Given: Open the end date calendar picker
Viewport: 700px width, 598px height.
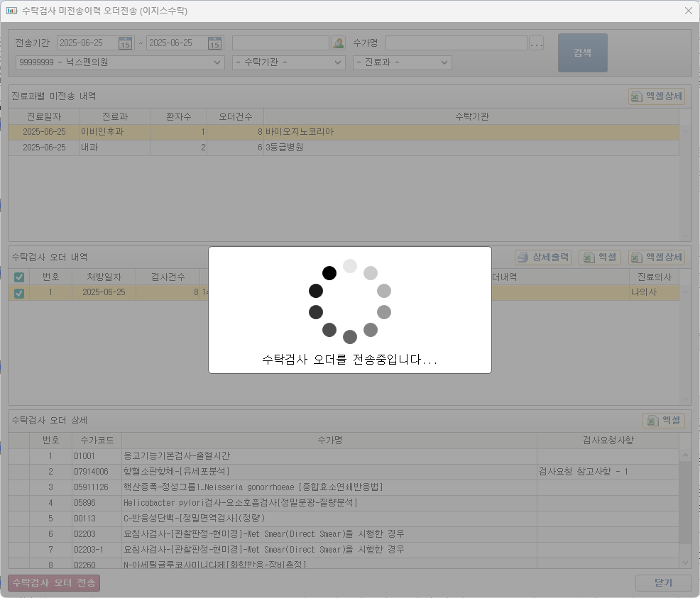Looking at the screenshot, I should coord(214,43).
